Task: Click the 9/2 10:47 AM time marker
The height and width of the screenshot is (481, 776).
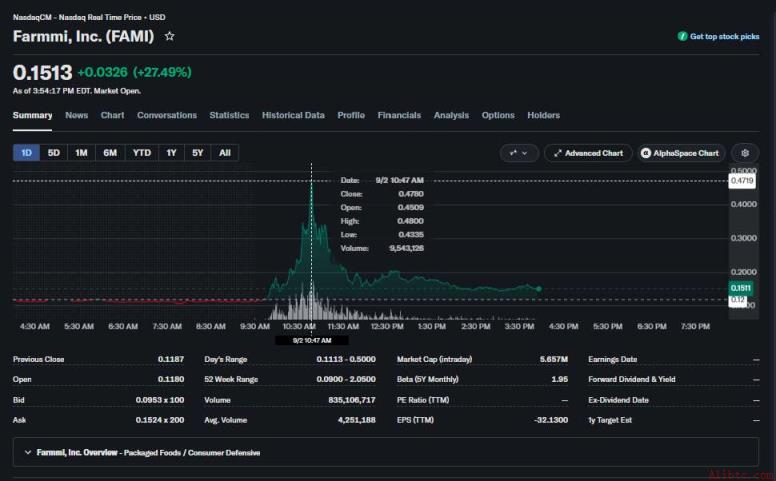Action: (x=312, y=340)
